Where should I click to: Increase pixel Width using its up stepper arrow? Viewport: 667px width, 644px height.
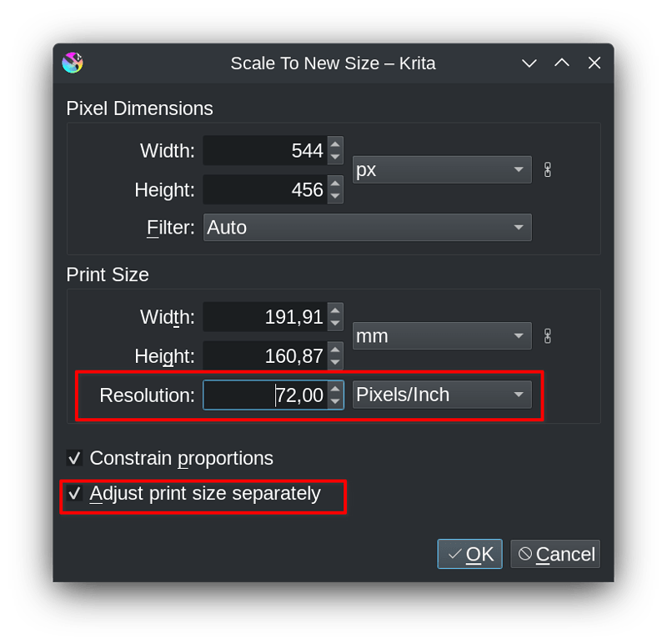[x=334, y=145]
